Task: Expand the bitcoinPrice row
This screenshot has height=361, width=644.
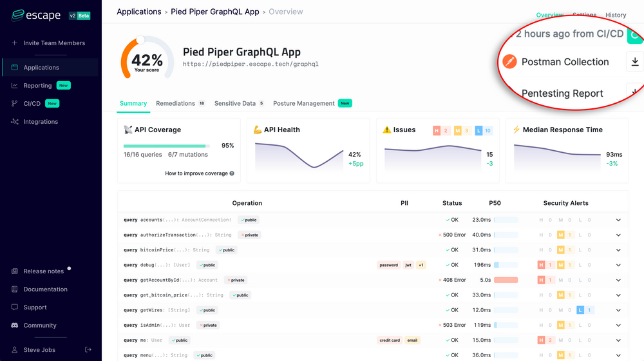Action: (x=618, y=250)
